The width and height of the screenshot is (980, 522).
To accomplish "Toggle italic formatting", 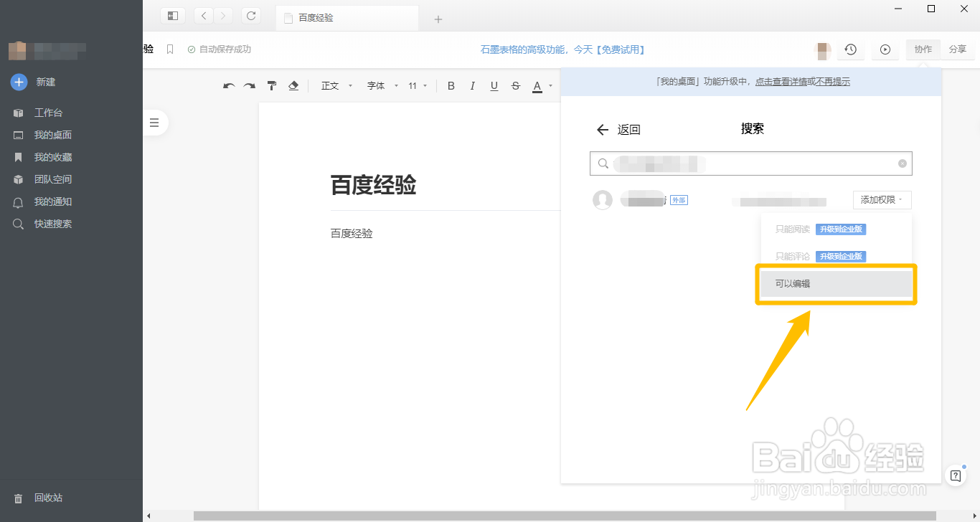I will click(x=473, y=86).
